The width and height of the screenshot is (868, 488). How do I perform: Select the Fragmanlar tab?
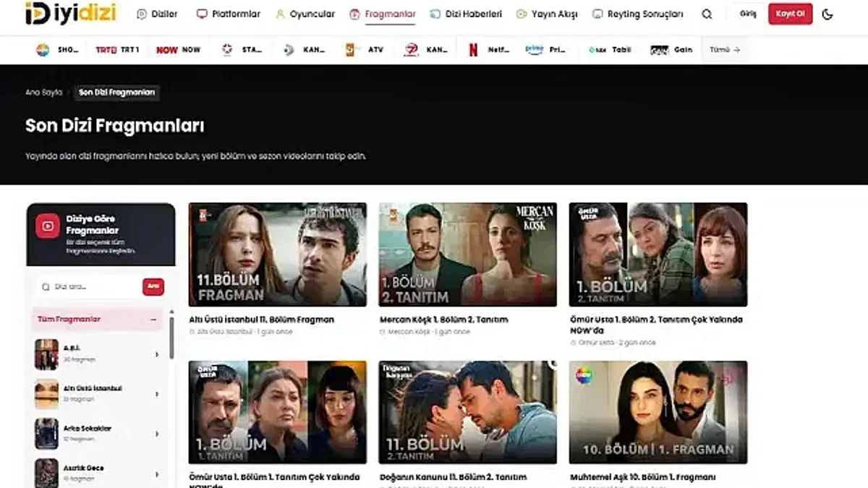click(383, 14)
